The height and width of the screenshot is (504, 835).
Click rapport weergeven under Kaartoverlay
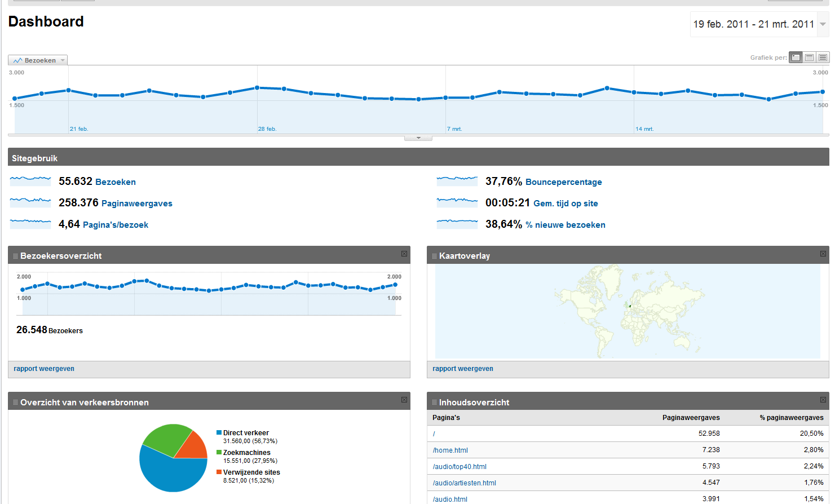(463, 369)
